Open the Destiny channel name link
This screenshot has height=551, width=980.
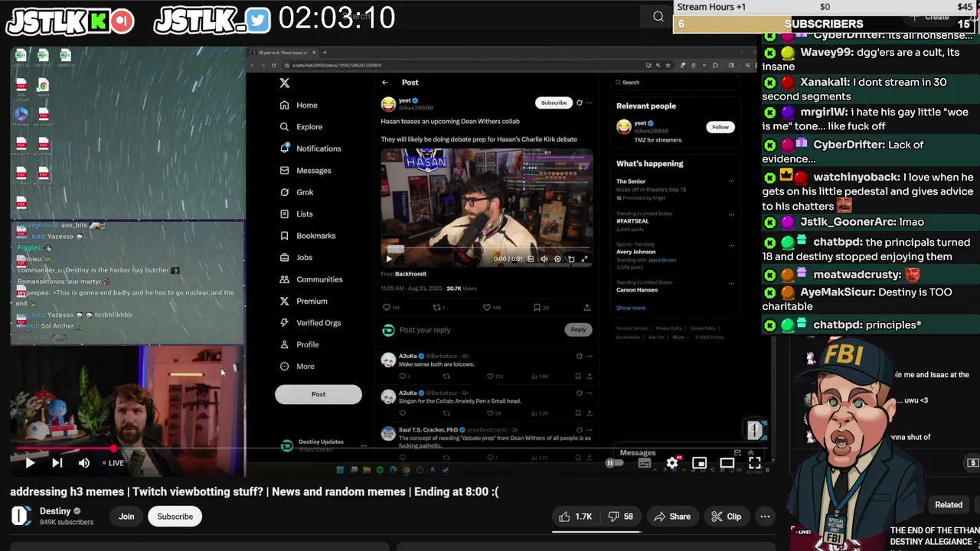tap(55, 510)
